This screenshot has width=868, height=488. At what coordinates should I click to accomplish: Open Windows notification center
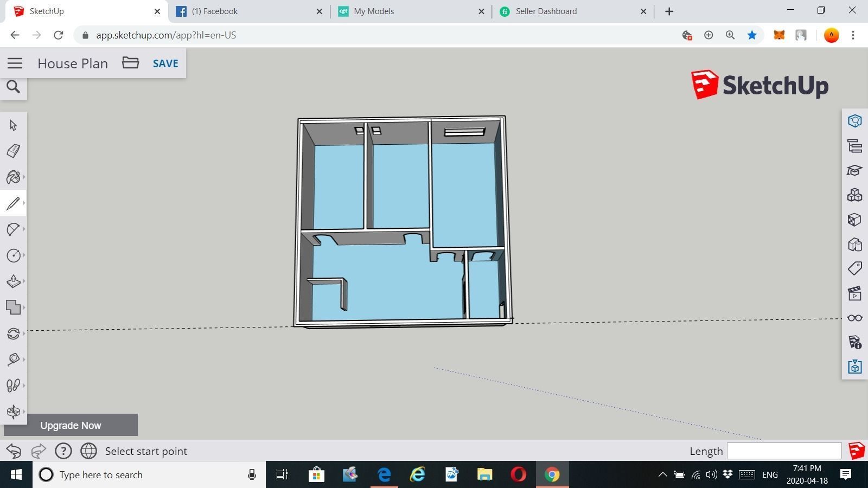pos(845,475)
